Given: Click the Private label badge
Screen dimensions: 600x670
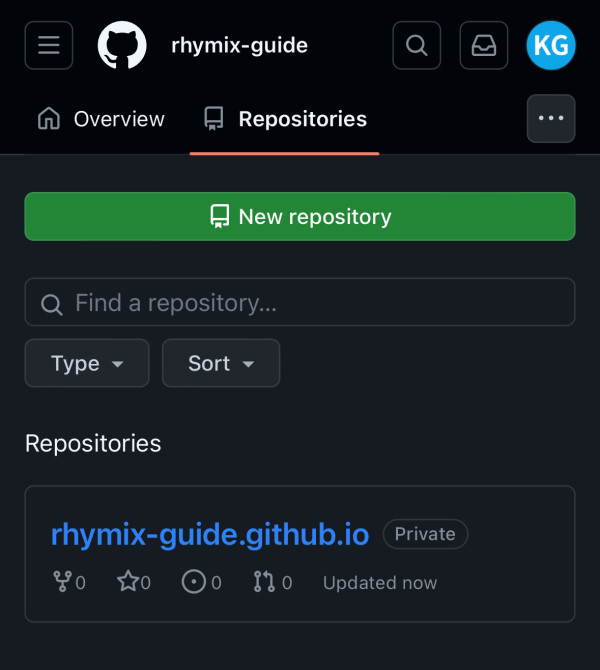Looking at the screenshot, I should pos(425,534).
